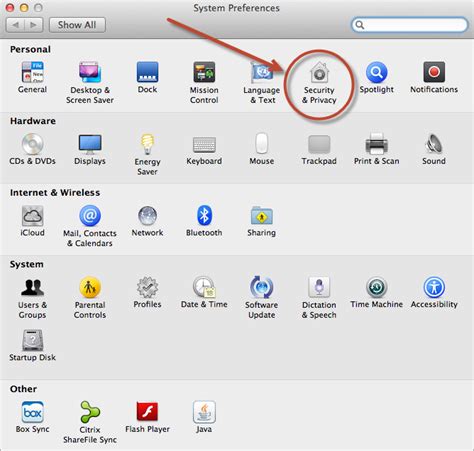Go back with the left arrow button
The image size is (474, 451).
[x=15, y=25]
